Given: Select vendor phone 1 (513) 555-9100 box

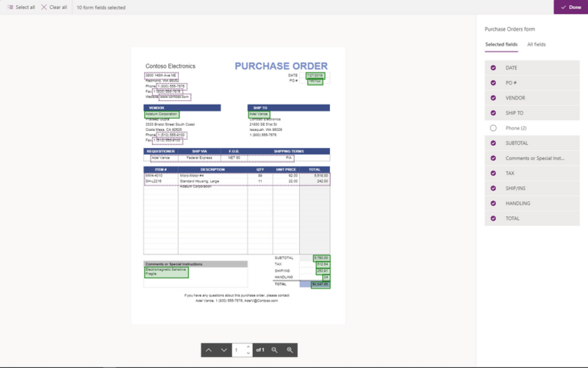Looking at the screenshot, I should [171, 135].
